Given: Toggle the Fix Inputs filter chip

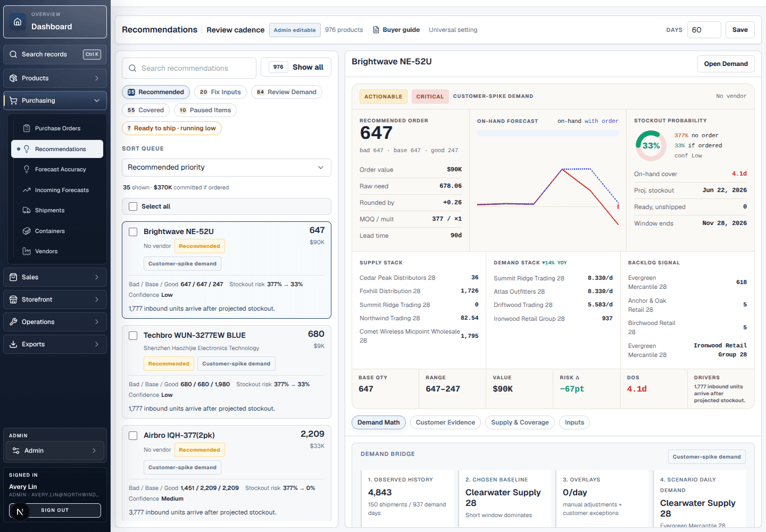Looking at the screenshot, I should tap(220, 92).
